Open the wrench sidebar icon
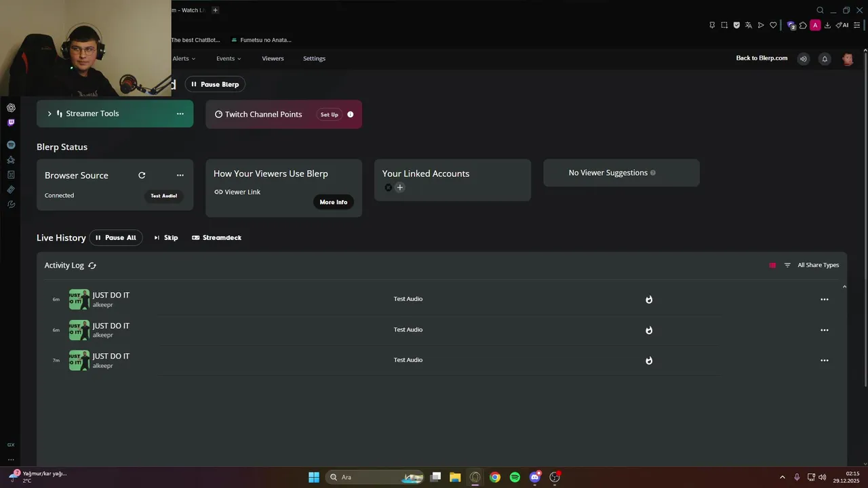Image resolution: width=868 pixels, height=488 pixels. [11, 205]
